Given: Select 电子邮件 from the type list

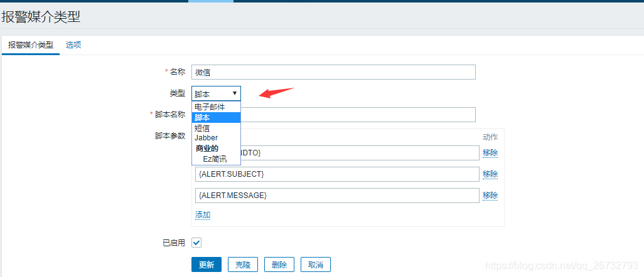Looking at the screenshot, I should point(216,107).
